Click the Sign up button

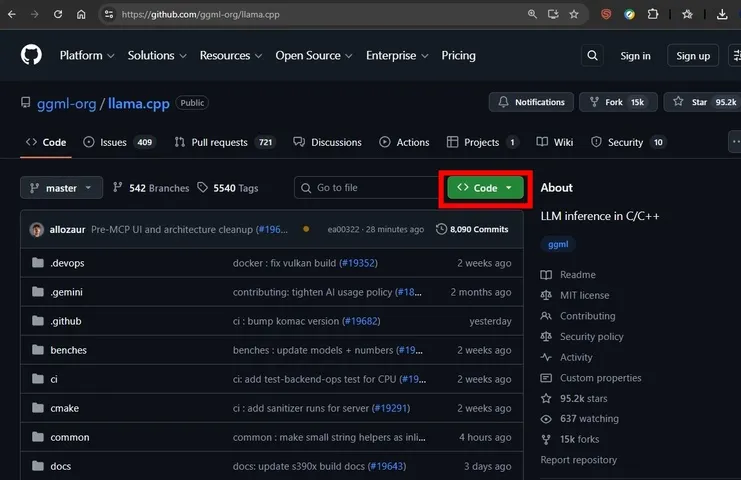pos(693,56)
